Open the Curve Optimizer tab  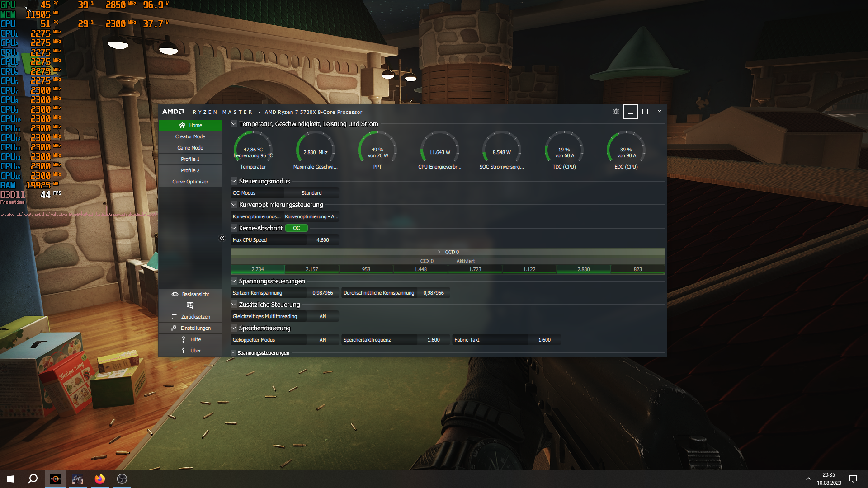tap(190, 182)
